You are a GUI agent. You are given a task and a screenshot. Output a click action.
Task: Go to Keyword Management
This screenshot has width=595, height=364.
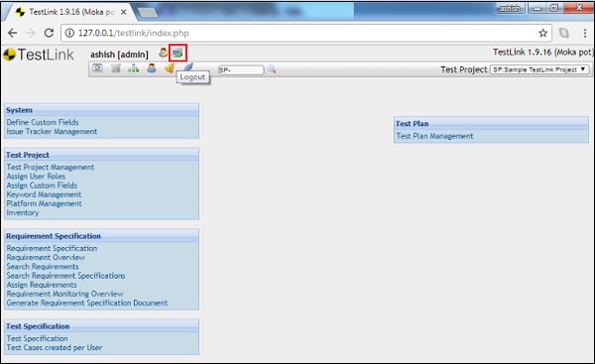tap(44, 194)
